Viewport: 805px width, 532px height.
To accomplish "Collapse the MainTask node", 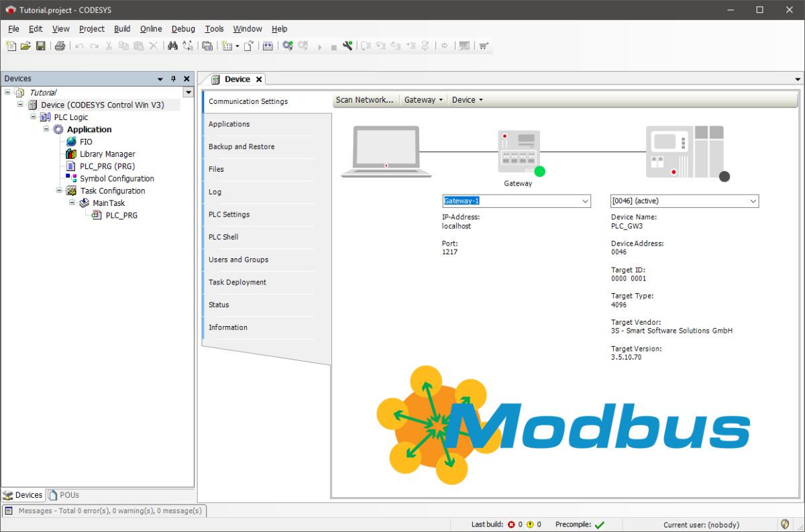I will [x=72, y=202].
